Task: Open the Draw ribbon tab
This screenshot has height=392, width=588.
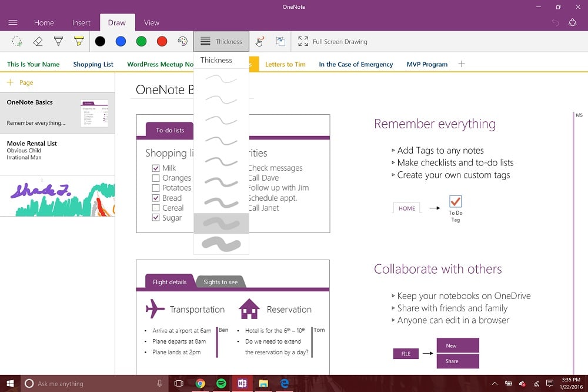Action: pyautogui.click(x=117, y=22)
